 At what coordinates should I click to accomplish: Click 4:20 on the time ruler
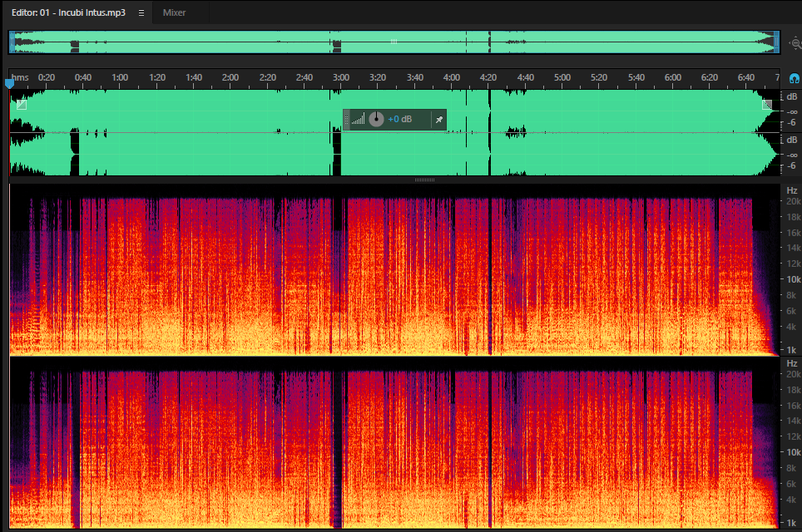point(488,77)
